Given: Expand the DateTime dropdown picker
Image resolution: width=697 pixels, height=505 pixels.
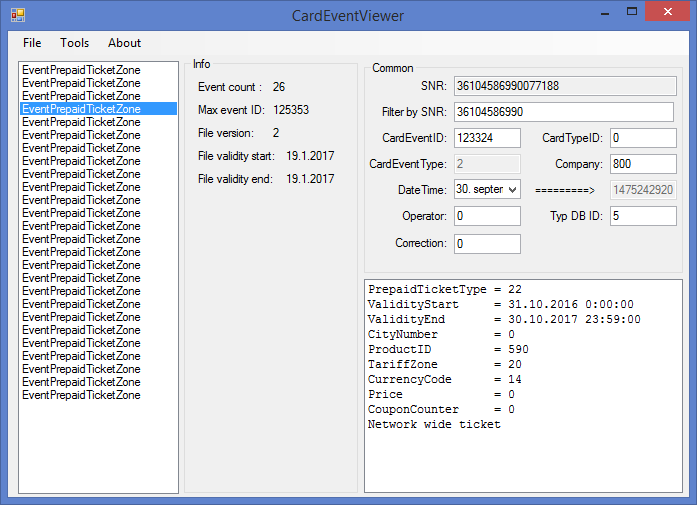Looking at the screenshot, I should click(x=512, y=189).
